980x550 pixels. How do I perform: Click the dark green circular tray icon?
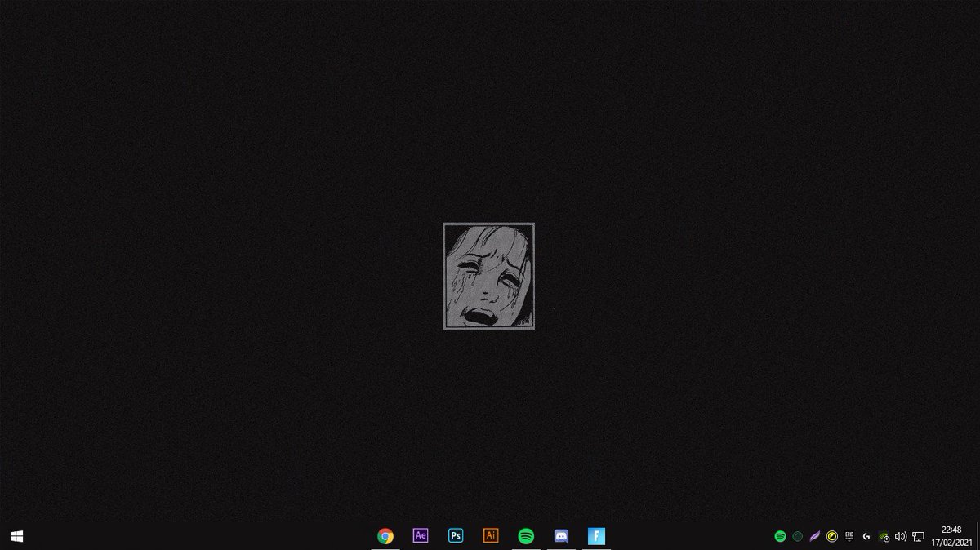click(798, 536)
